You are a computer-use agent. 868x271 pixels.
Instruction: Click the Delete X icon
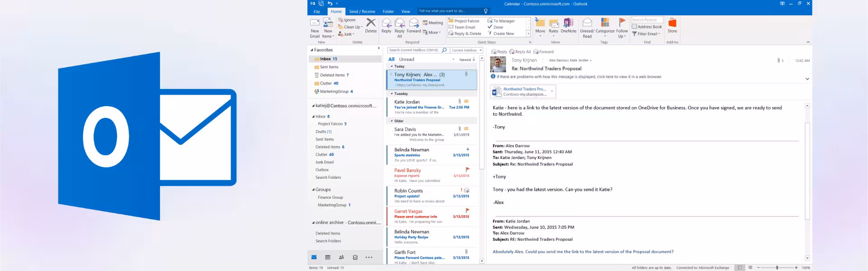coord(371,23)
